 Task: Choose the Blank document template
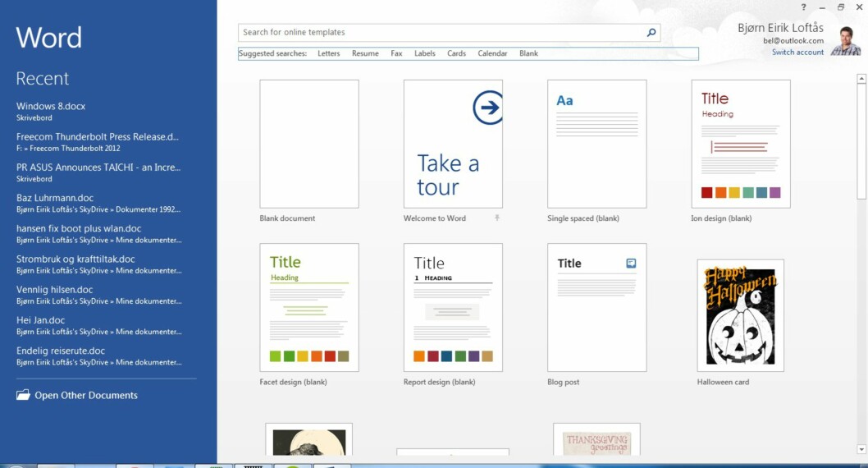pos(309,144)
